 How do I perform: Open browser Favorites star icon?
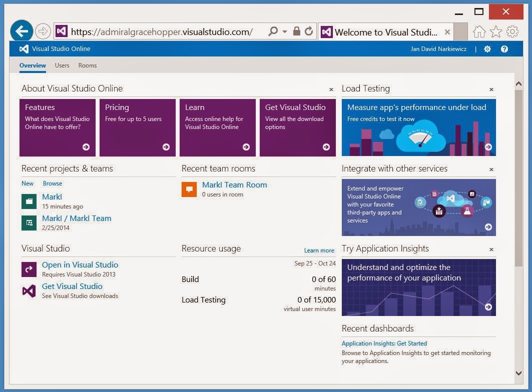(496, 31)
